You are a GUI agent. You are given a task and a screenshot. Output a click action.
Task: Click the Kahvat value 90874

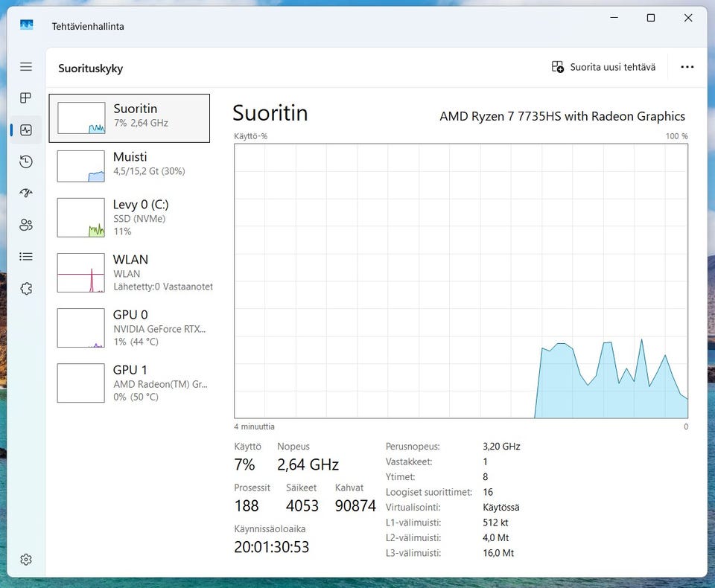click(355, 505)
